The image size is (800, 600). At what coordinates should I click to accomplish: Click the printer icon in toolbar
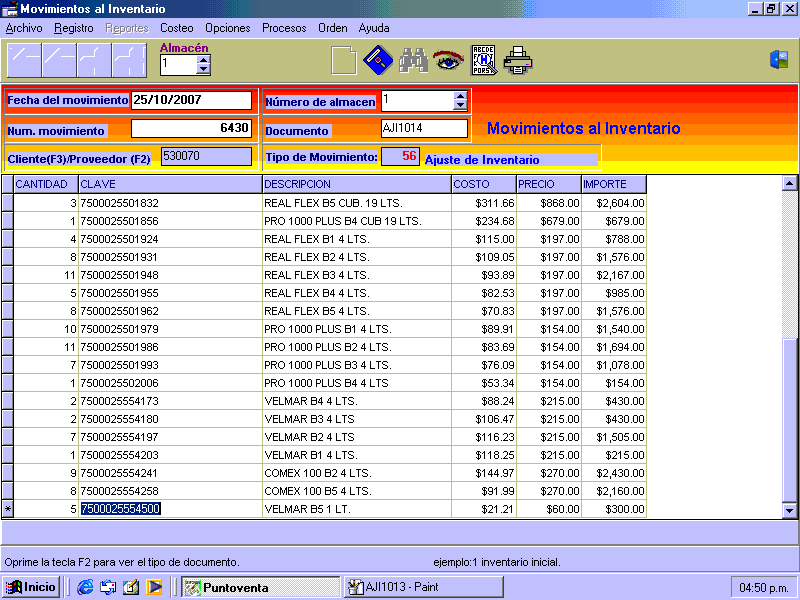point(518,61)
